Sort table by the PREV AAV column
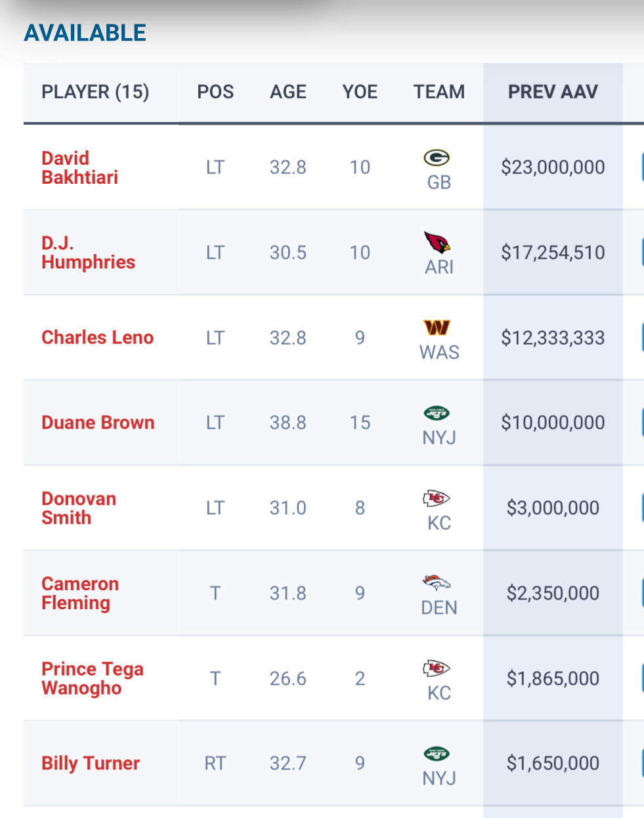 coord(553,92)
